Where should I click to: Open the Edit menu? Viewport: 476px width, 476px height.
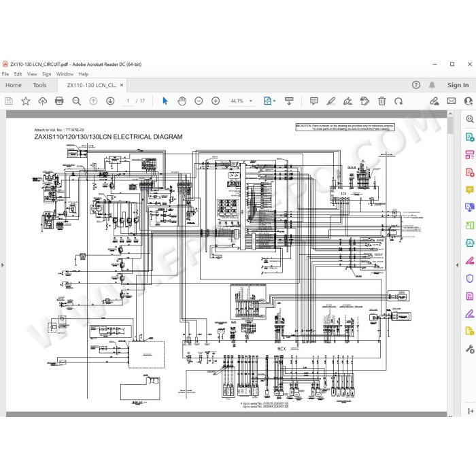pyautogui.click(x=18, y=74)
